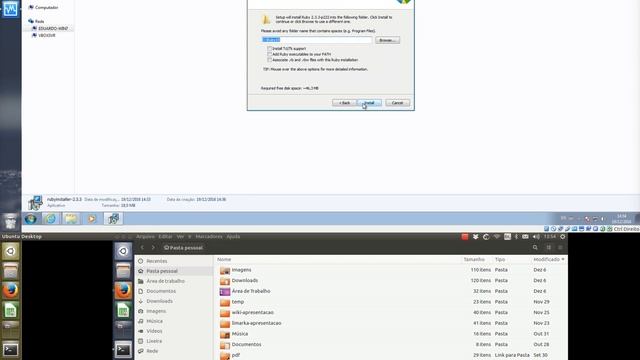Go forward in Files window
This screenshot has height=360, width=640.
click(153, 248)
